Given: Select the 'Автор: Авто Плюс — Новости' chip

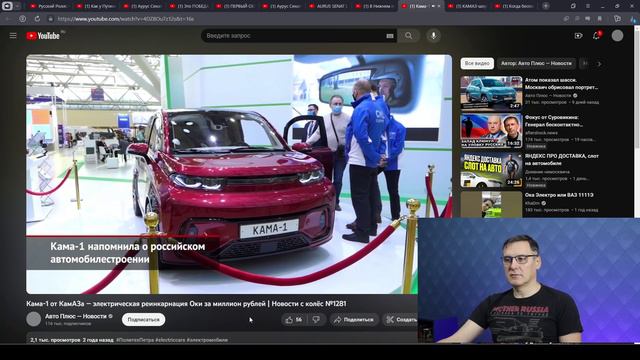Looking at the screenshot, I should click(x=536, y=64).
